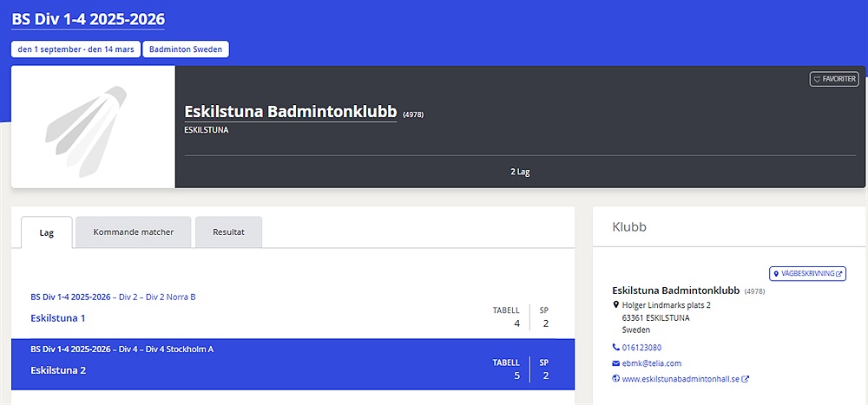Click the envelope icon beside ebmk@telia.com

tap(616, 363)
